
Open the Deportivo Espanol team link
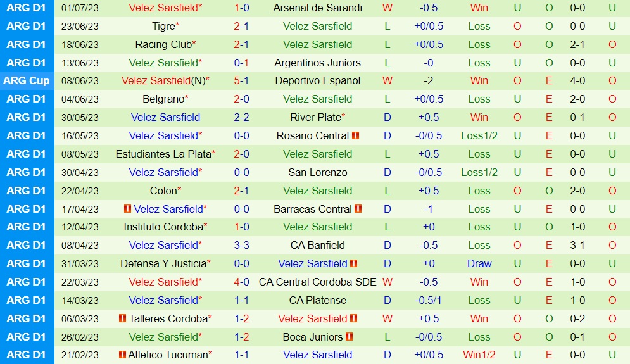tap(317, 80)
